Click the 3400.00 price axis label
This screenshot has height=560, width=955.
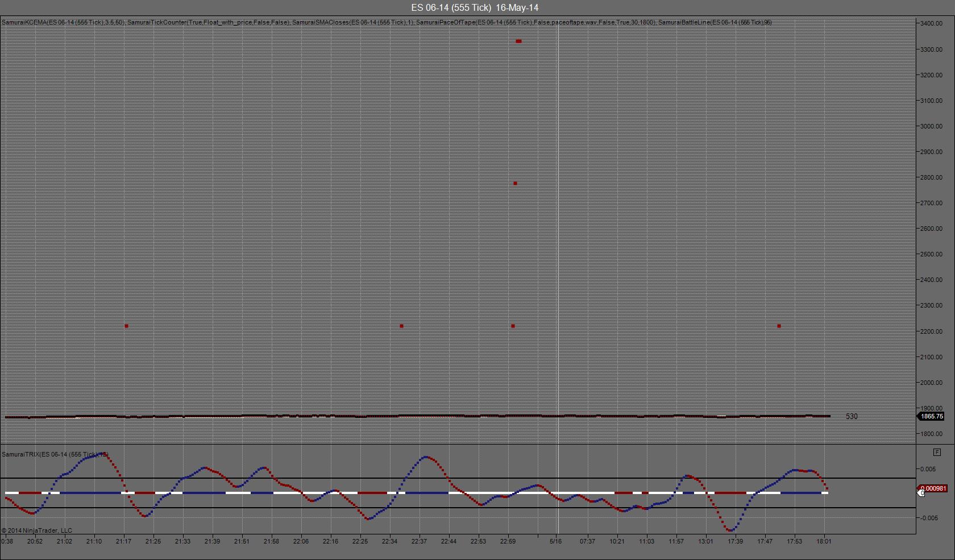tap(931, 23)
